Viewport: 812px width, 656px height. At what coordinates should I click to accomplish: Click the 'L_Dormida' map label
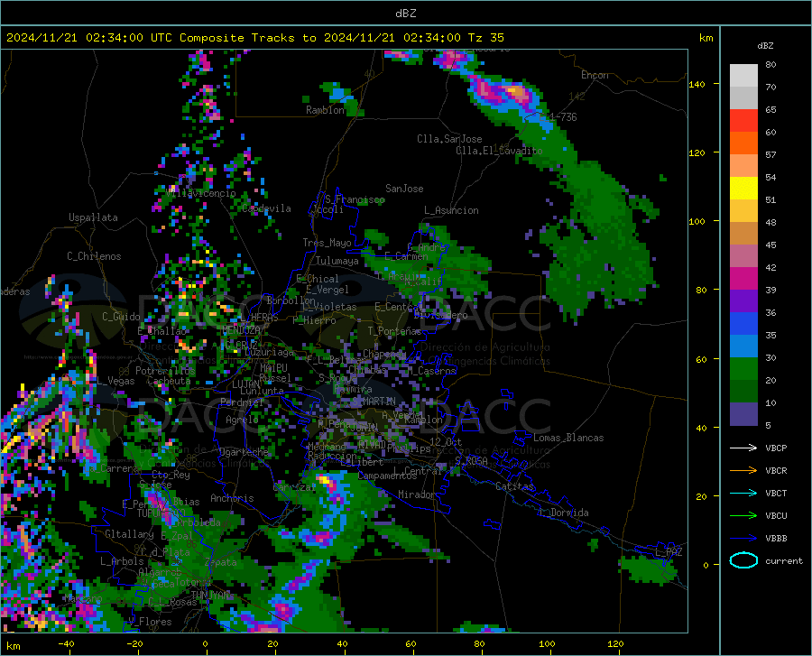563,513
